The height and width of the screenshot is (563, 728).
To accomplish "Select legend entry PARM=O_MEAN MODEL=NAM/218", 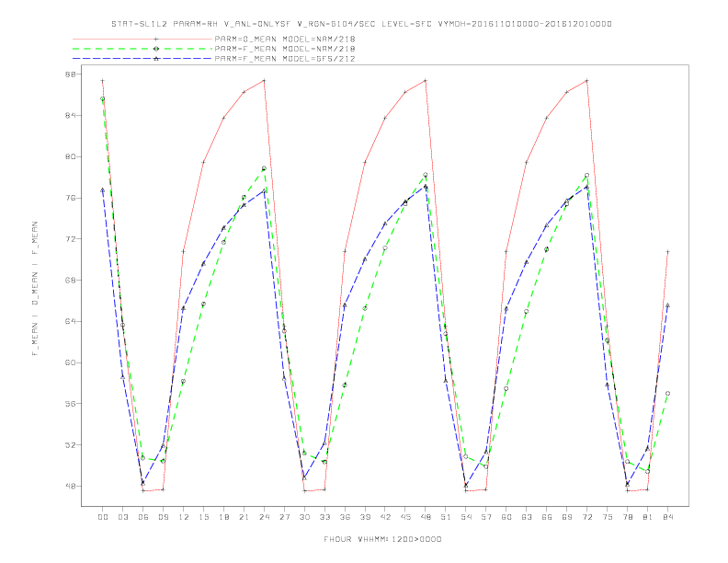I will 285,39.
